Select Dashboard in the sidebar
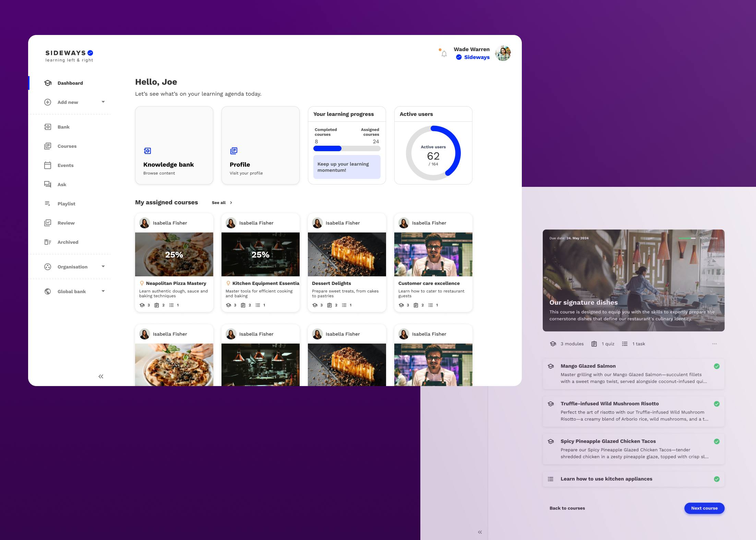 (x=70, y=83)
